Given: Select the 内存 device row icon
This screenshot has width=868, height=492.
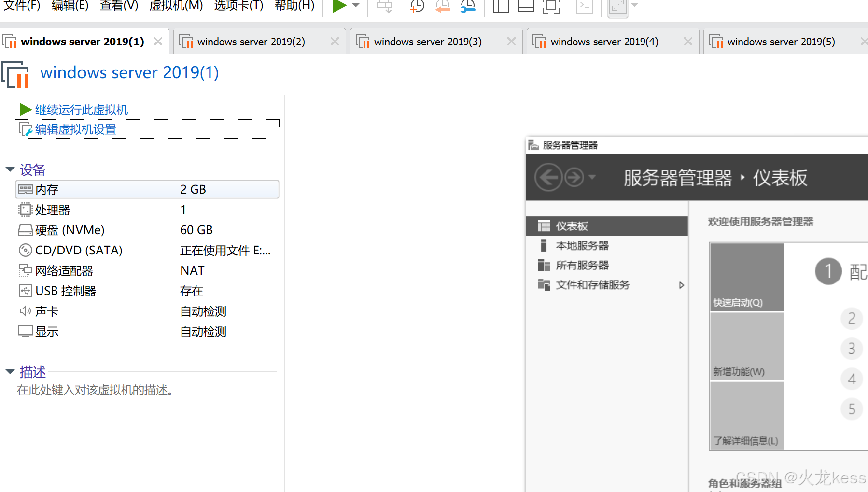Looking at the screenshot, I should (x=25, y=189).
